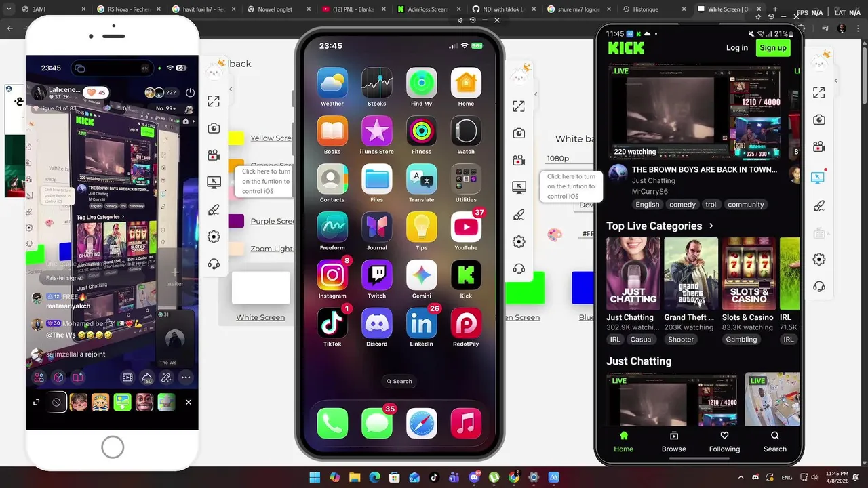Viewport: 868px width, 488px height.
Task: Click the green Sign up button
Action: (x=773, y=47)
